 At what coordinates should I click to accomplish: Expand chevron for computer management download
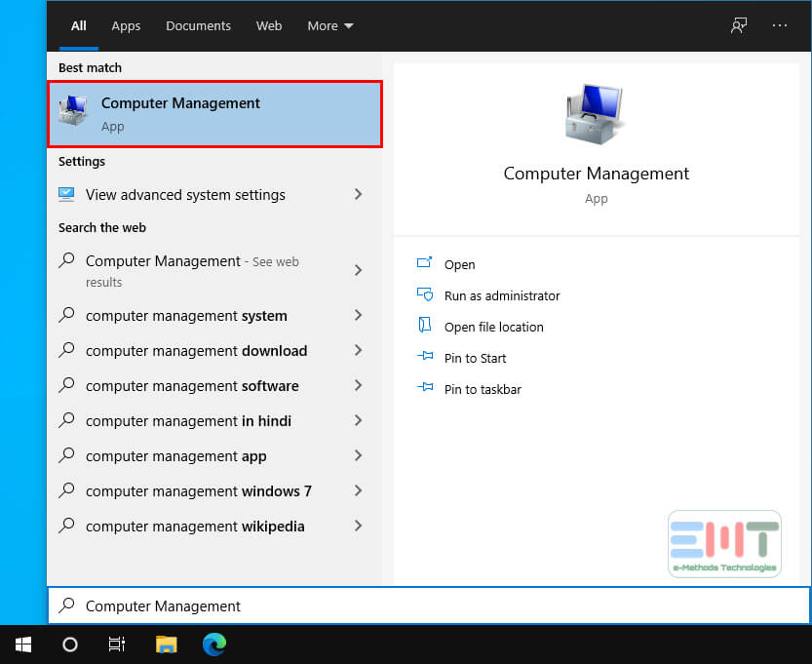click(359, 350)
